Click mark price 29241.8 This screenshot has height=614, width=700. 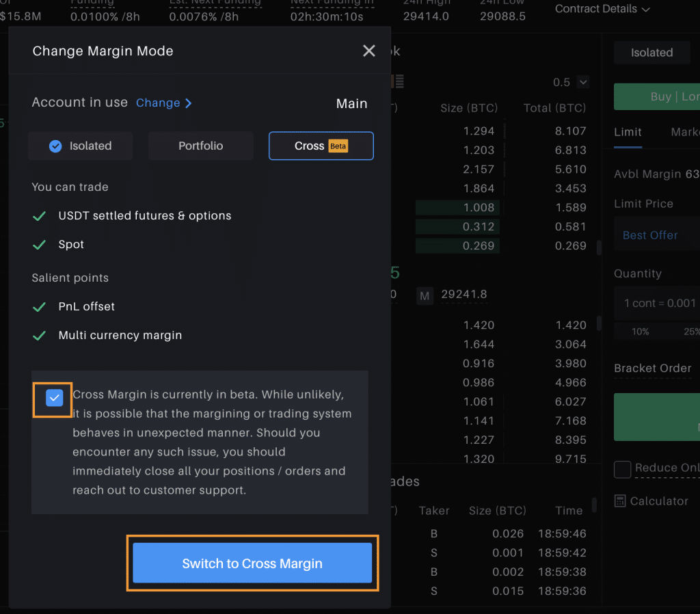coord(464,294)
